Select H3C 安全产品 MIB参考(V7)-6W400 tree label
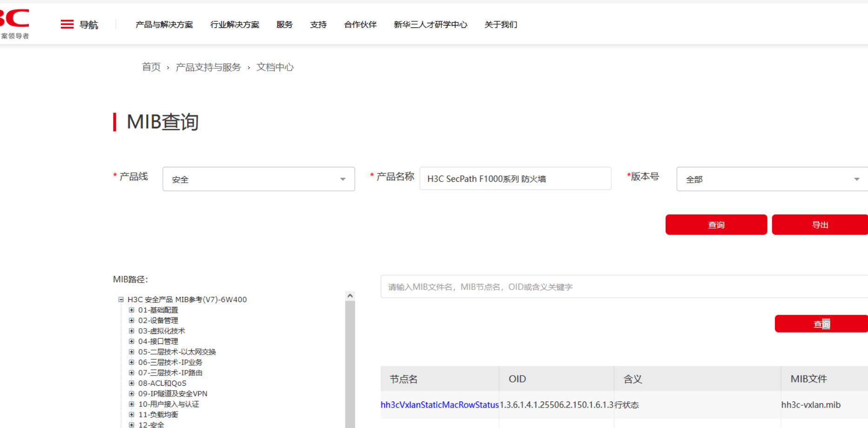The image size is (868, 428). click(x=187, y=300)
